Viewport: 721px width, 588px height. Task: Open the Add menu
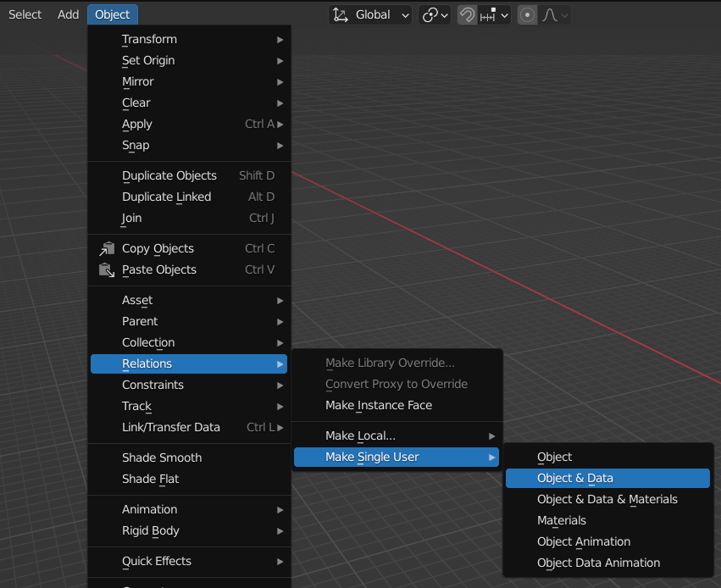[x=68, y=14]
